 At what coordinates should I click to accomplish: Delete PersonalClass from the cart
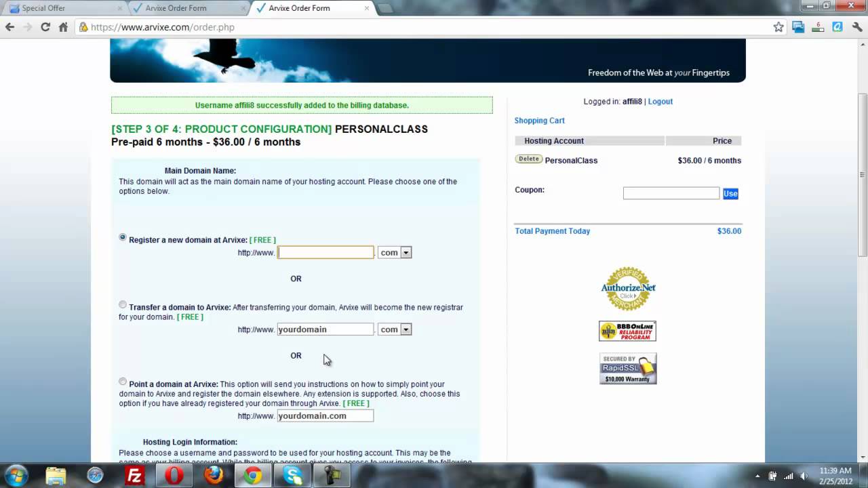[x=529, y=159]
